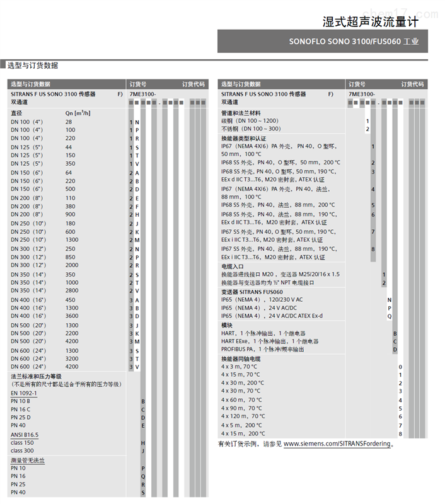This screenshot has width=445, height=504.
Task: Click the Qn value '64' for DN 150
Action: 69,173
